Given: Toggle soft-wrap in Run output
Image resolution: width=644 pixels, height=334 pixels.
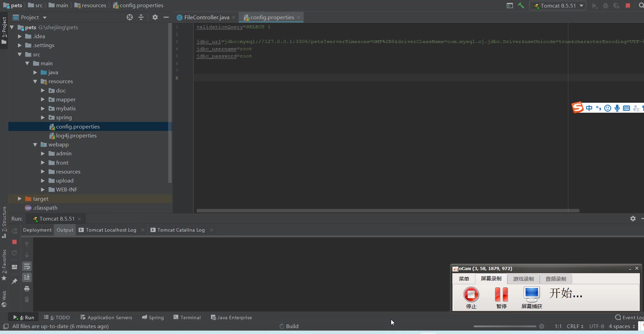Looking at the screenshot, I should (27, 266).
